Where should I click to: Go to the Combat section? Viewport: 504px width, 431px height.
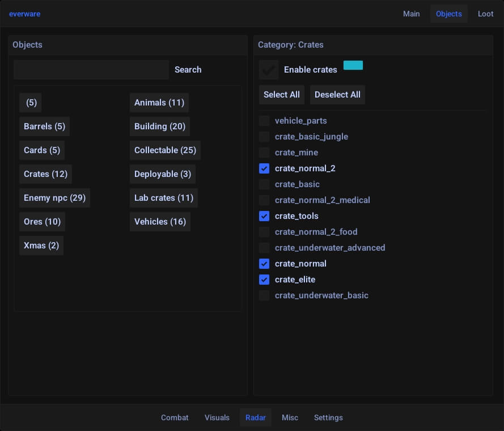pyautogui.click(x=175, y=417)
